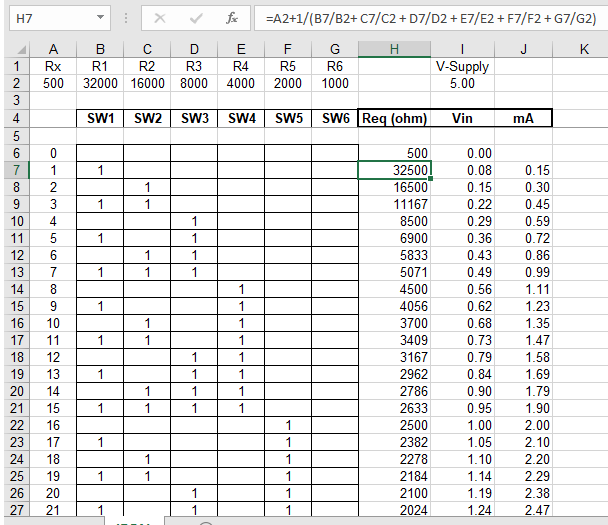Click the cell containing 32000
The width and height of the screenshot is (608, 525).
tap(100, 83)
